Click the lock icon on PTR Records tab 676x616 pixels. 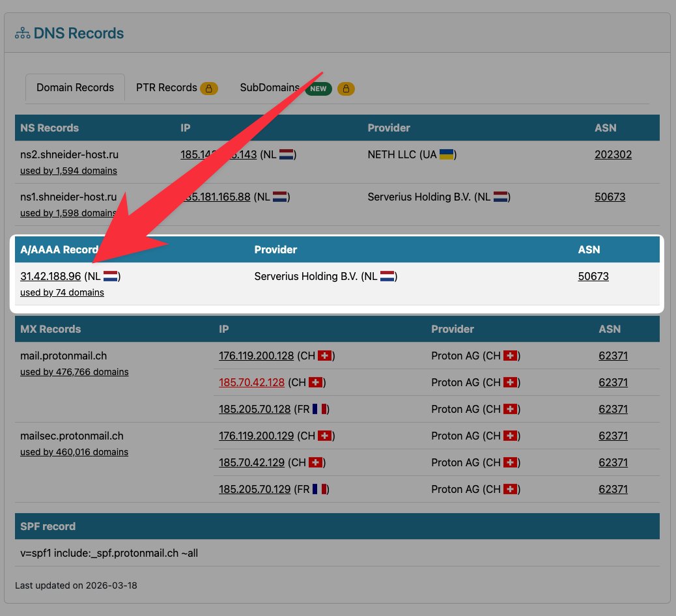click(208, 89)
